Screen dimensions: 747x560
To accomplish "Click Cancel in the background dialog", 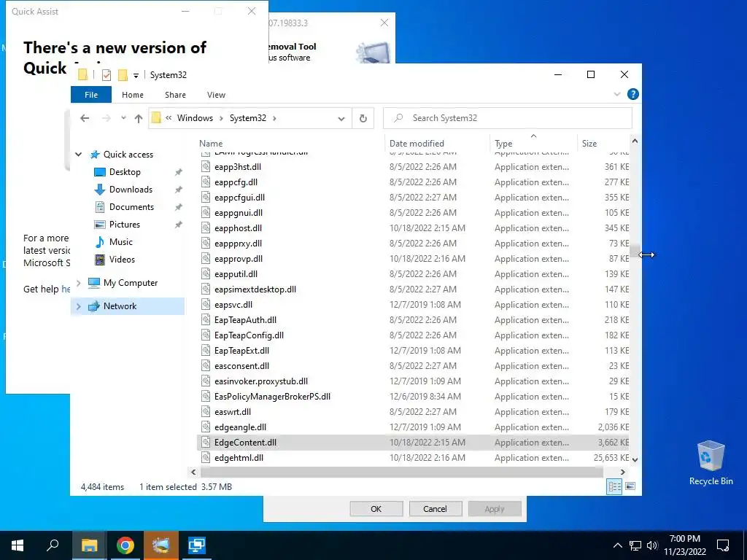I will click(x=435, y=509).
